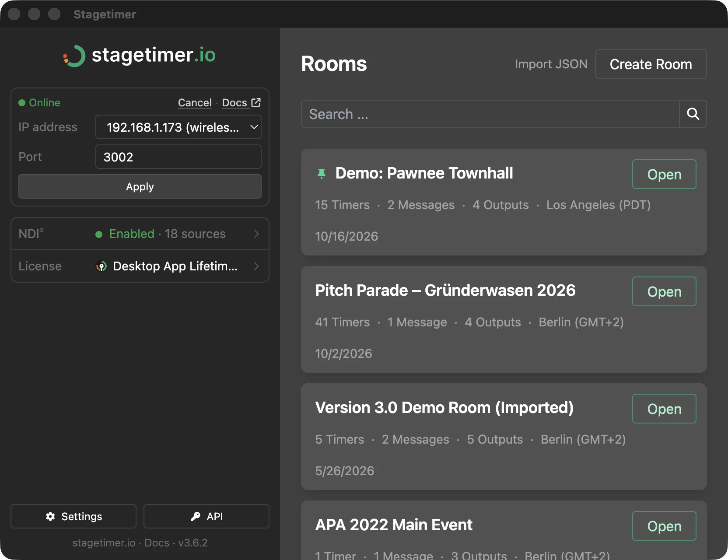Click the Docs external link icon
The height and width of the screenshot is (560, 728).
tap(256, 102)
